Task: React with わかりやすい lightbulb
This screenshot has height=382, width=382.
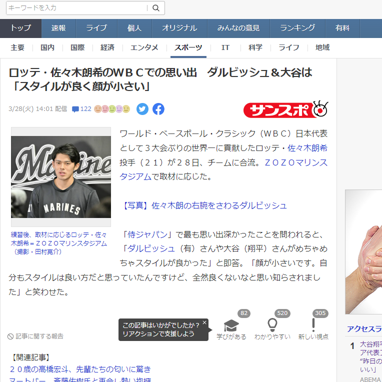Action: click(x=272, y=329)
